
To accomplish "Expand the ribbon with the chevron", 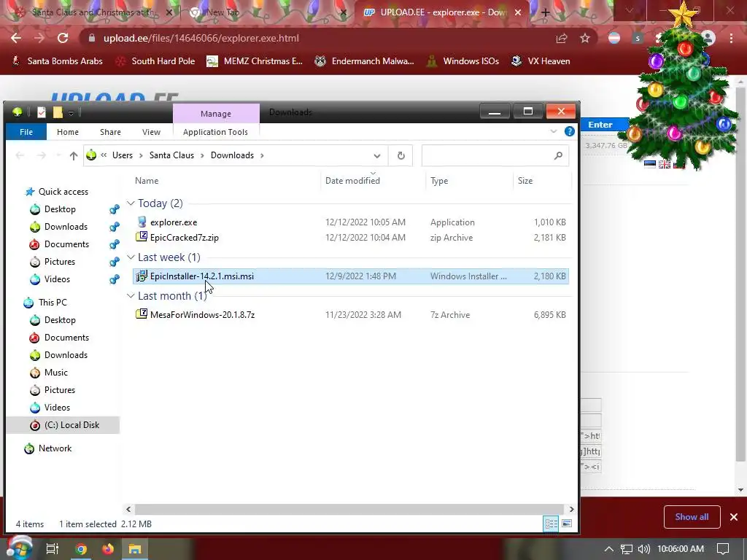I will point(554,131).
